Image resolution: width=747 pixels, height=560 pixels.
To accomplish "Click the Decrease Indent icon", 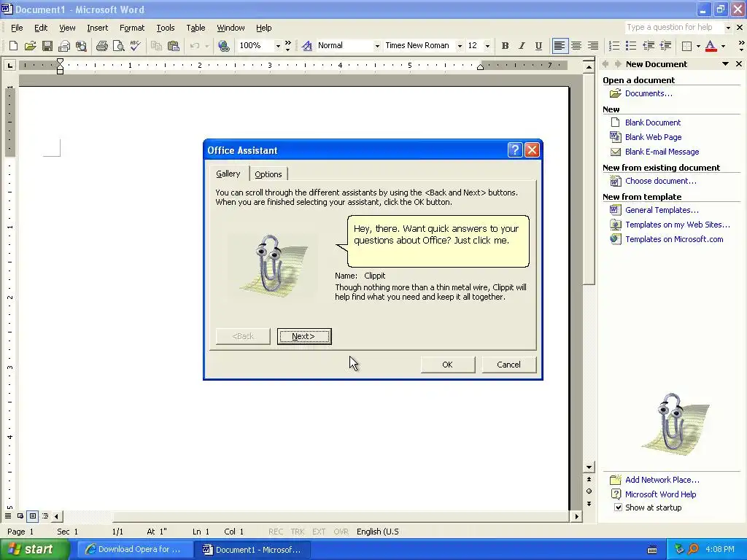I will (x=649, y=46).
